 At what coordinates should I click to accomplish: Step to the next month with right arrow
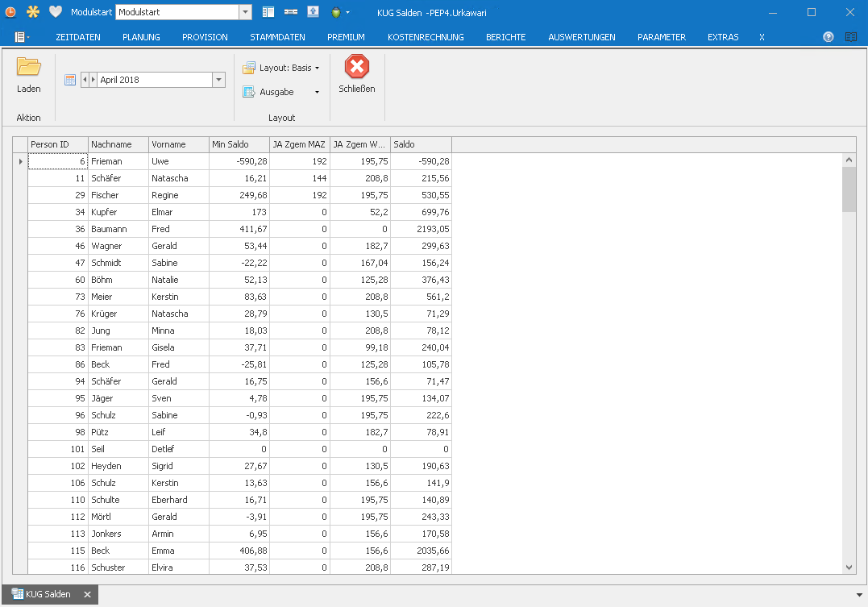pos(93,80)
